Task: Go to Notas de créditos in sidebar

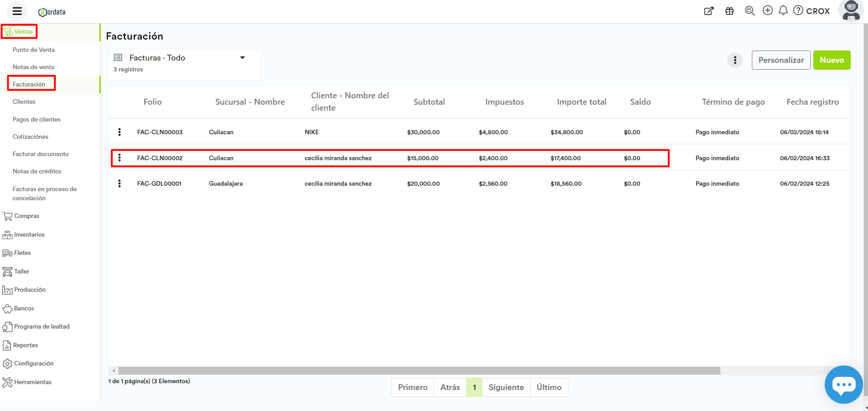Action: pyautogui.click(x=37, y=171)
